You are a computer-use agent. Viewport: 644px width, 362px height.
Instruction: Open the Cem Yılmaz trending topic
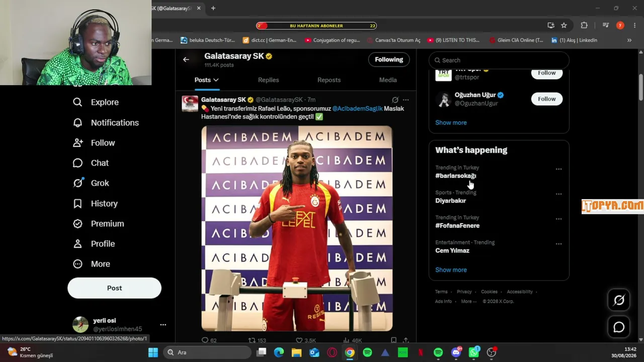[x=452, y=251]
